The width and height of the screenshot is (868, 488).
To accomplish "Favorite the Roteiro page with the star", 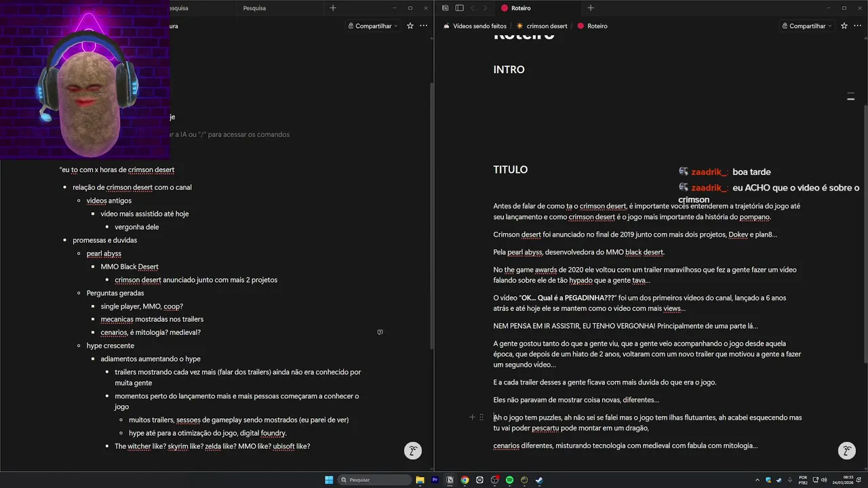I will click(844, 26).
